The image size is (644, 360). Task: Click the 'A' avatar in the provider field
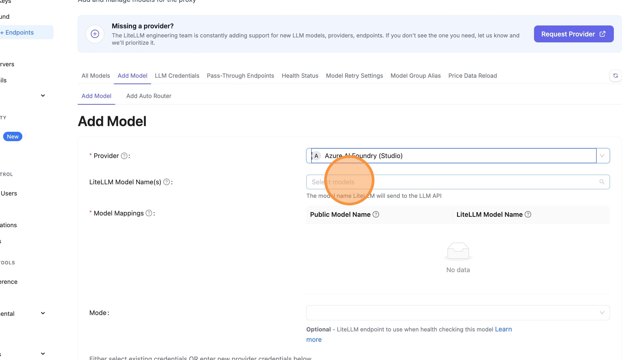point(316,156)
